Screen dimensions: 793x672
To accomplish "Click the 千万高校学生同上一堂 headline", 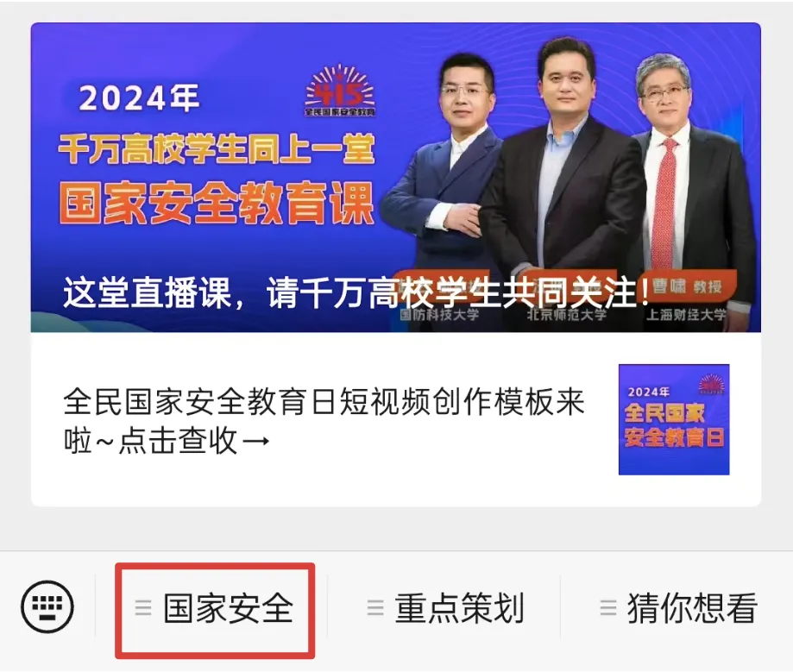I will coord(217,148).
